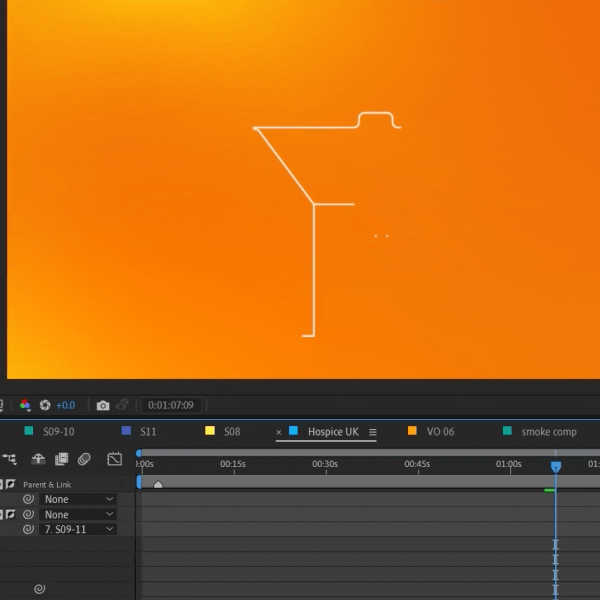Select the Hospice UK timeline tab
The width and height of the screenshot is (600, 600).
(x=333, y=432)
